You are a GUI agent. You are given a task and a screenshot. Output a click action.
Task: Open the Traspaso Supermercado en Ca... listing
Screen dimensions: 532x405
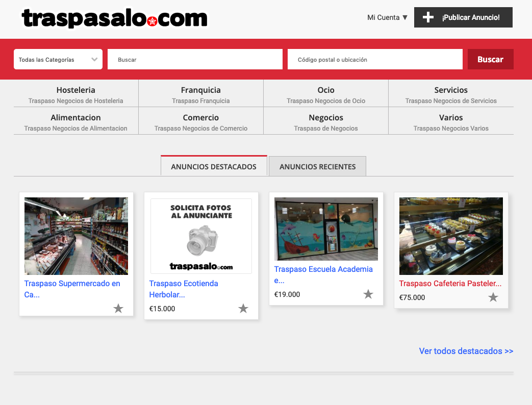[72, 289]
